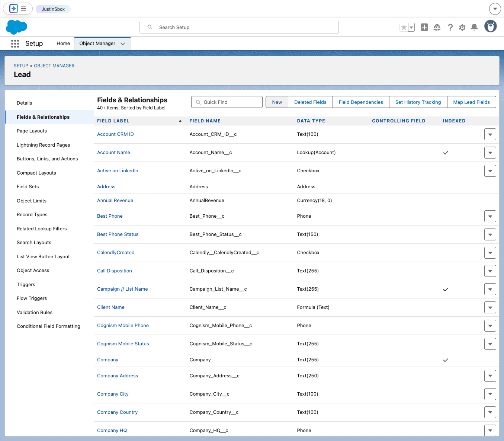Image resolution: width=504 pixels, height=441 pixels.
Task: Click the search magnifier in Search Setup
Action: 150,27
